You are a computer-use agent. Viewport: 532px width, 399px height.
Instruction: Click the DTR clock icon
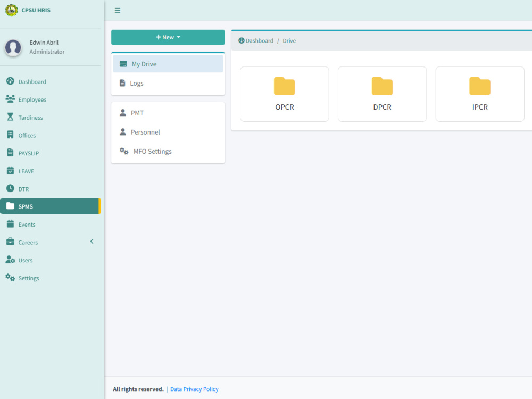tap(10, 188)
